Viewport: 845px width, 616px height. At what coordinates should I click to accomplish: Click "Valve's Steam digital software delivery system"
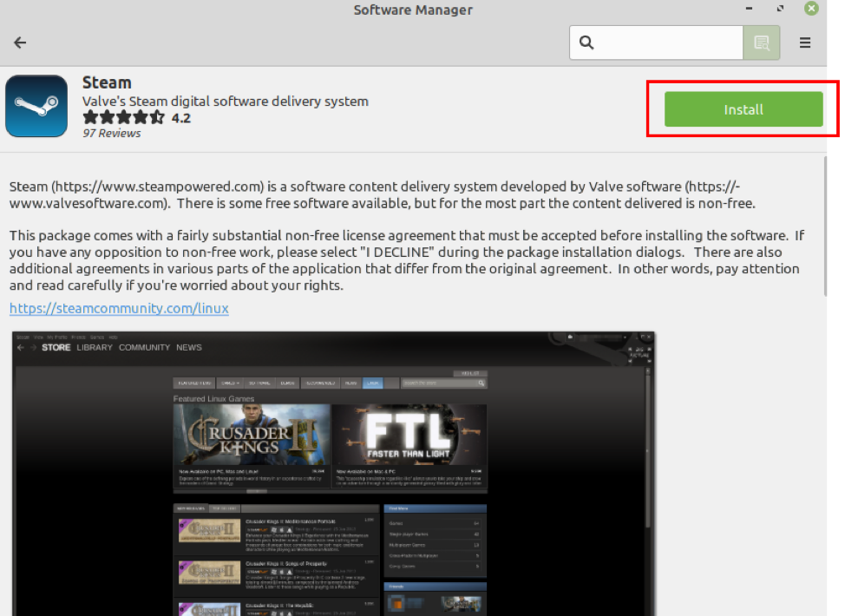[226, 102]
